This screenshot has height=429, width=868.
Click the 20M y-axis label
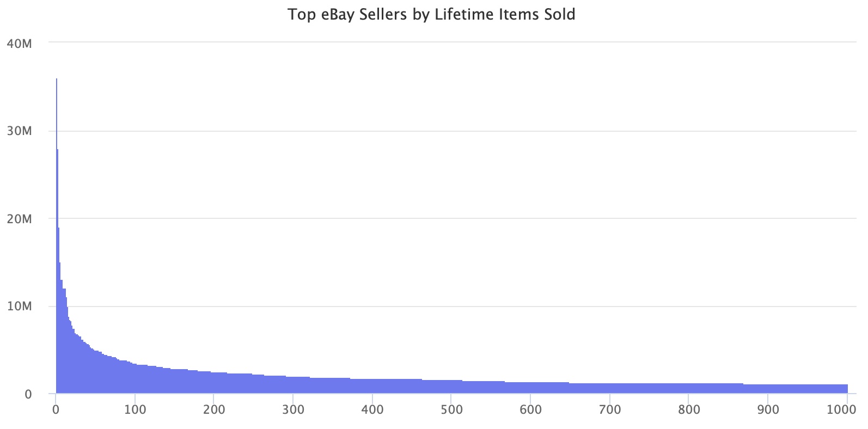click(x=20, y=219)
